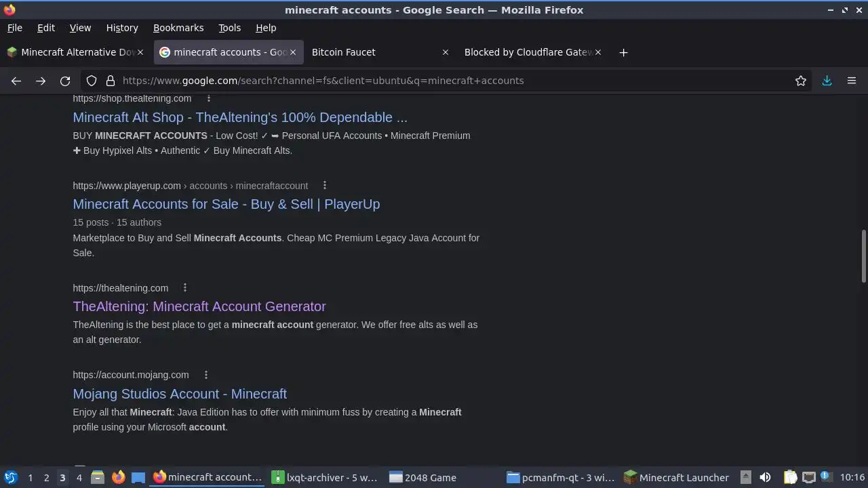Focus the 2048 Game taskbar window
868x488 pixels.
pyautogui.click(x=444, y=477)
